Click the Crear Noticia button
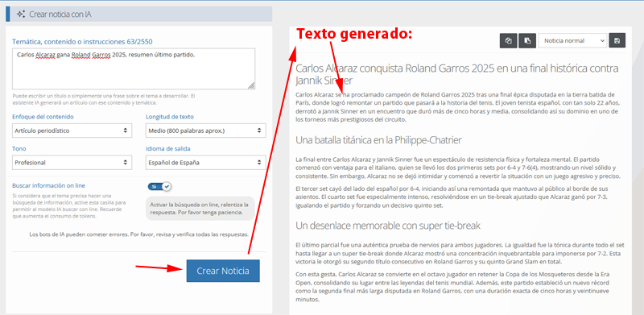The height and width of the screenshot is (315, 644). pyautogui.click(x=223, y=271)
